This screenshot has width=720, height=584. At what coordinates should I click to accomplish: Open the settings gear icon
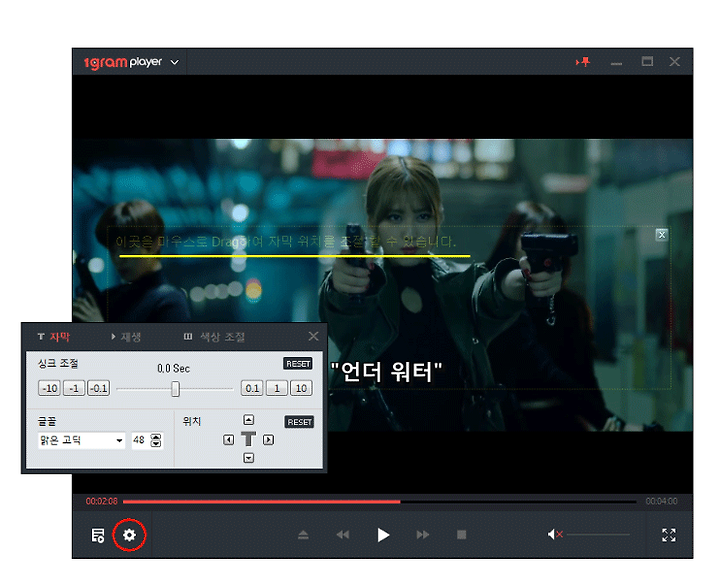click(129, 535)
